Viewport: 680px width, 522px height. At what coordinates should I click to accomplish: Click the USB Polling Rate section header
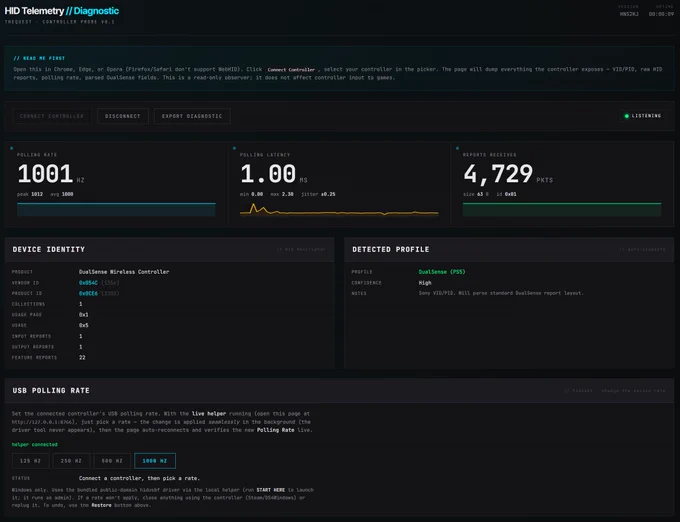(339, 391)
